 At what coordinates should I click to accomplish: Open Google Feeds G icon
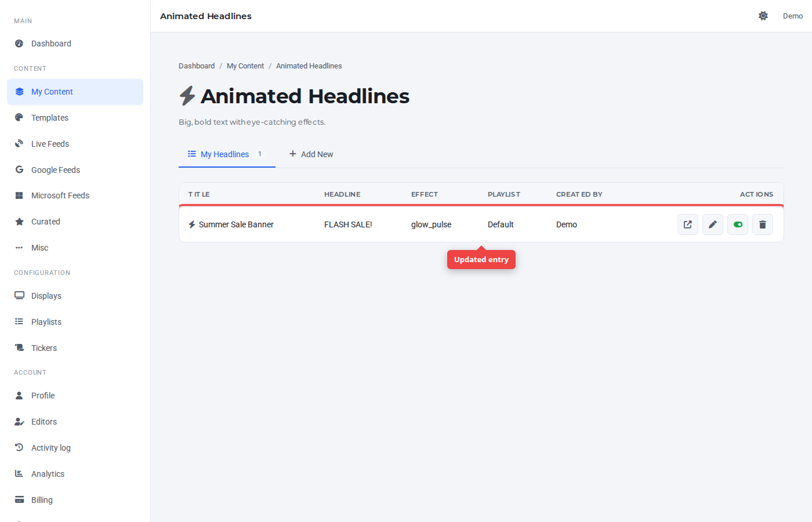(x=19, y=169)
